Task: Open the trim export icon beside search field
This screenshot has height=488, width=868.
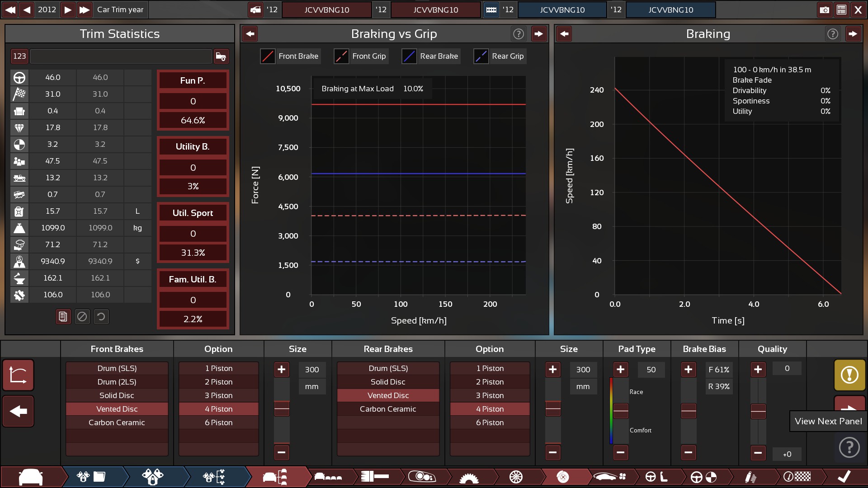Action: (221, 56)
